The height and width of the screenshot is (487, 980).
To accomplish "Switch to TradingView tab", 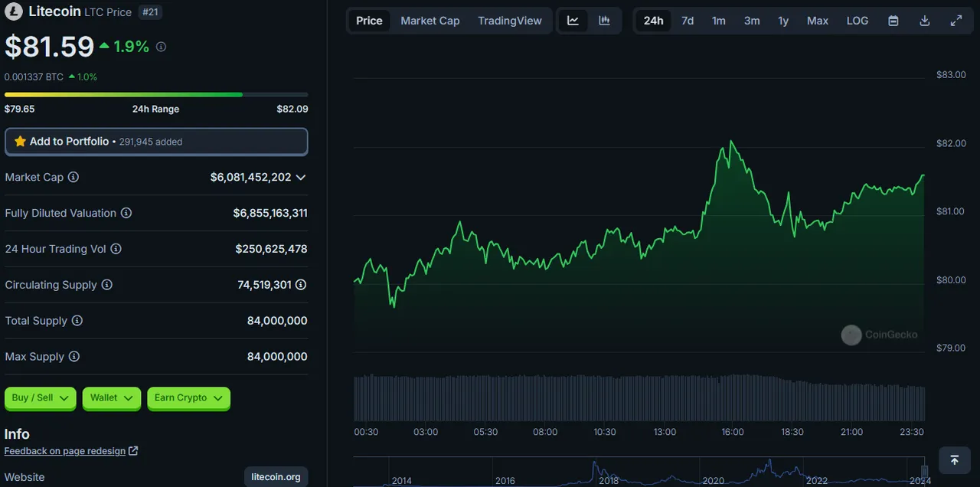I will (510, 21).
